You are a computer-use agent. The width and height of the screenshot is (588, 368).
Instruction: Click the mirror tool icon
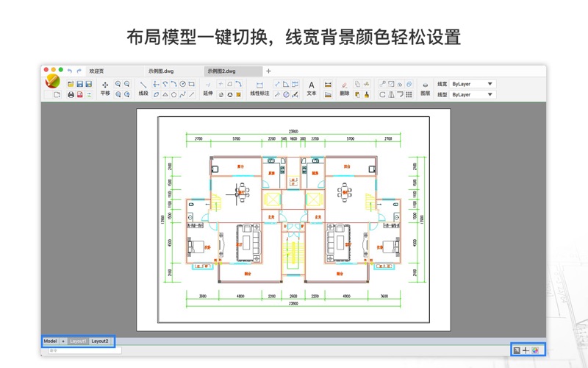[x=391, y=94]
